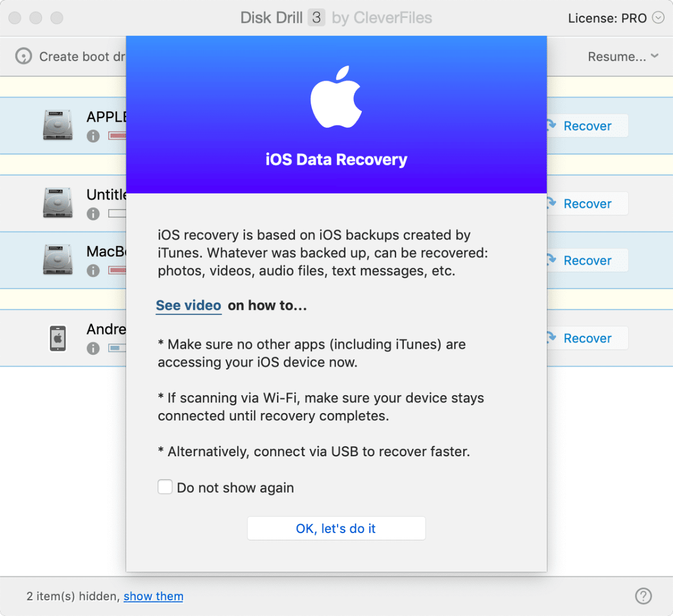Viewport: 673px width, 616px height.
Task: Open the See video link
Action: pos(188,305)
